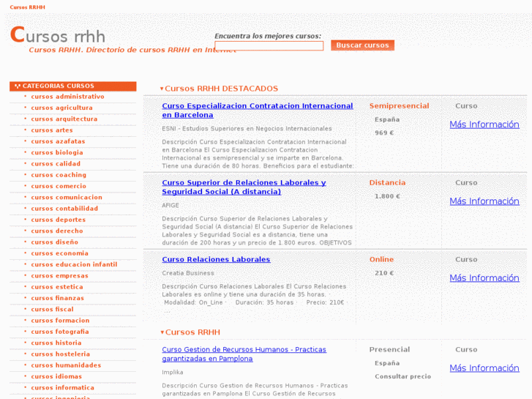Open cursos deportes category
The height and width of the screenshot is (399, 532).
click(59, 220)
